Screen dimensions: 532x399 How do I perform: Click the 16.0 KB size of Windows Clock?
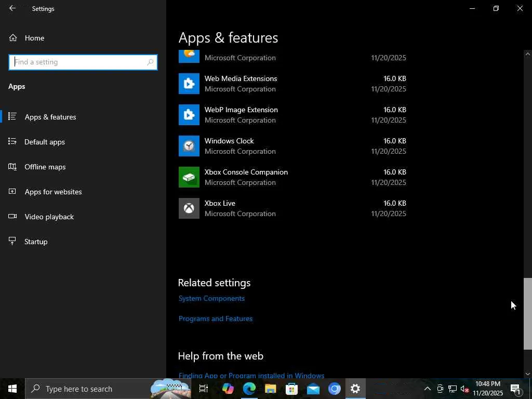click(x=395, y=141)
